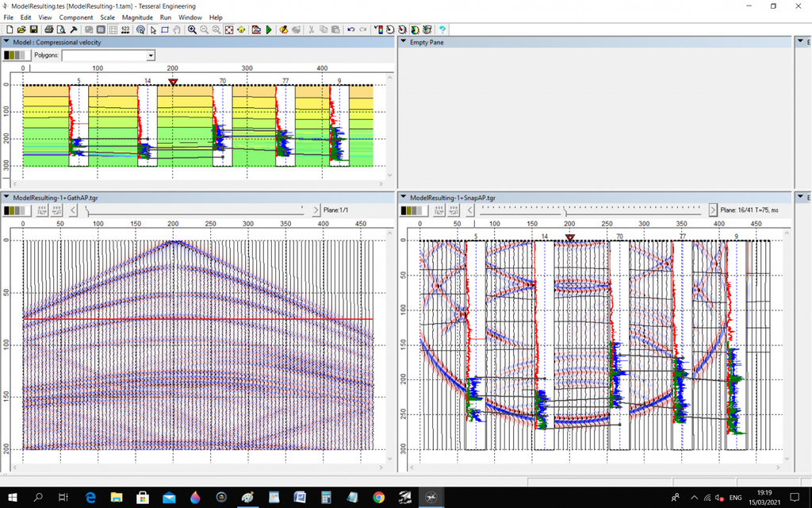
Task: Open the Component menu
Action: tap(76, 17)
